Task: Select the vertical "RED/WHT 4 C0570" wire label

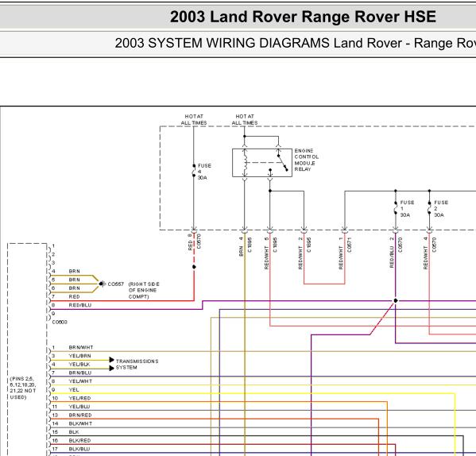Action: pyautogui.click(x=430, y=253)
